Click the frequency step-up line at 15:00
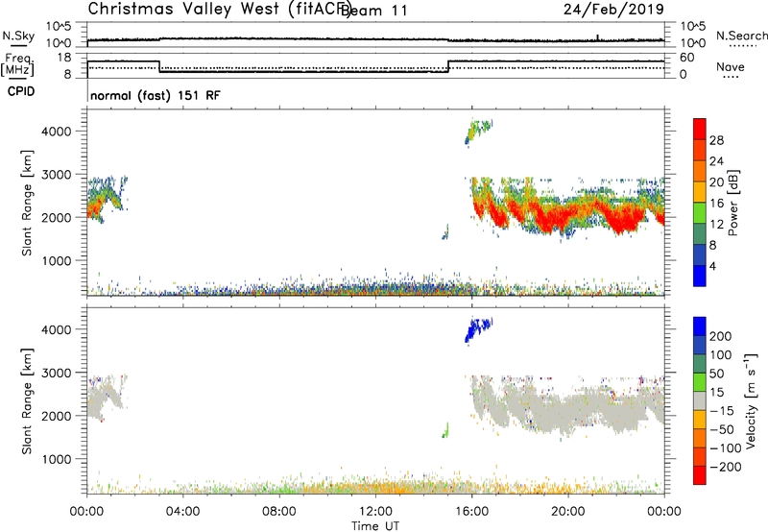The image size is (768, 532). point(448,66)
